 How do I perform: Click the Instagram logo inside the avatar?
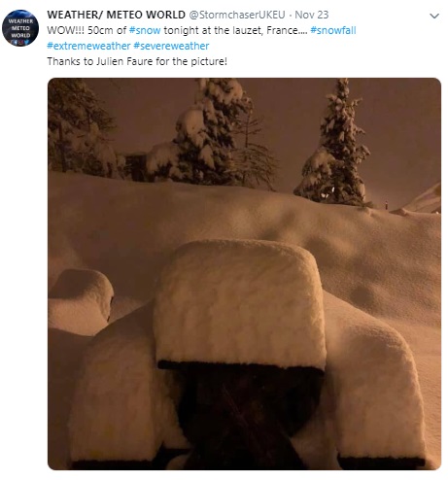click(x=20, y=43)
